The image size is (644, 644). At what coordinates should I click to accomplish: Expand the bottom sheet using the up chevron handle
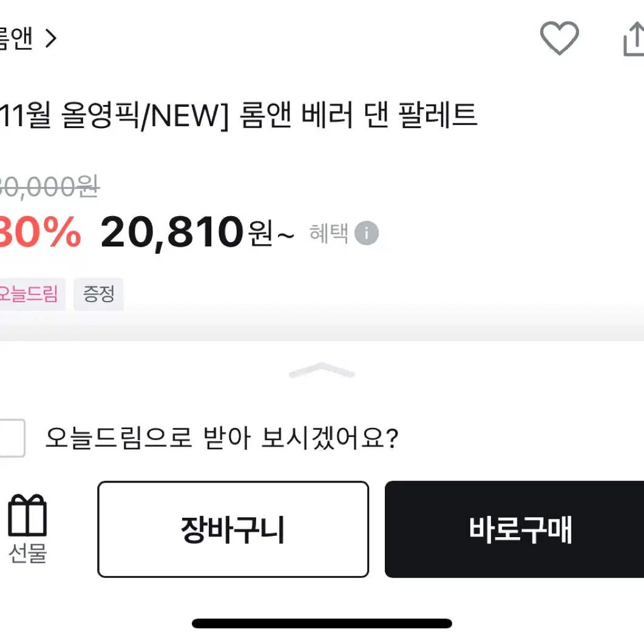[x=322, y=370]
